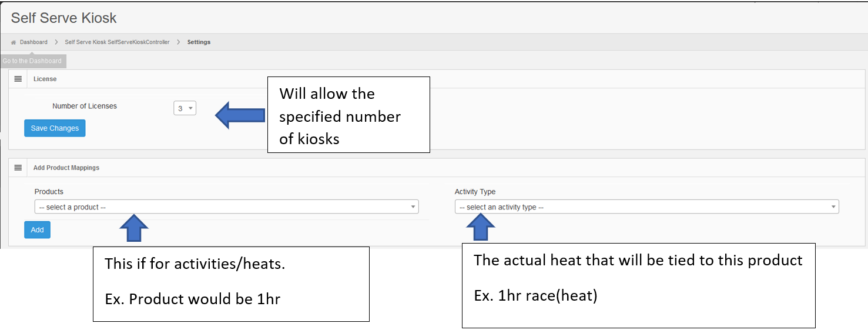Click the Add Product Mappings panel menu icon

point(18,168)
